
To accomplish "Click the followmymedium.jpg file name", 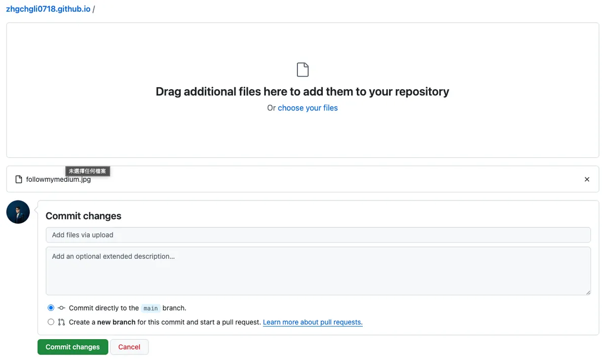I will (x=58, y=179).
